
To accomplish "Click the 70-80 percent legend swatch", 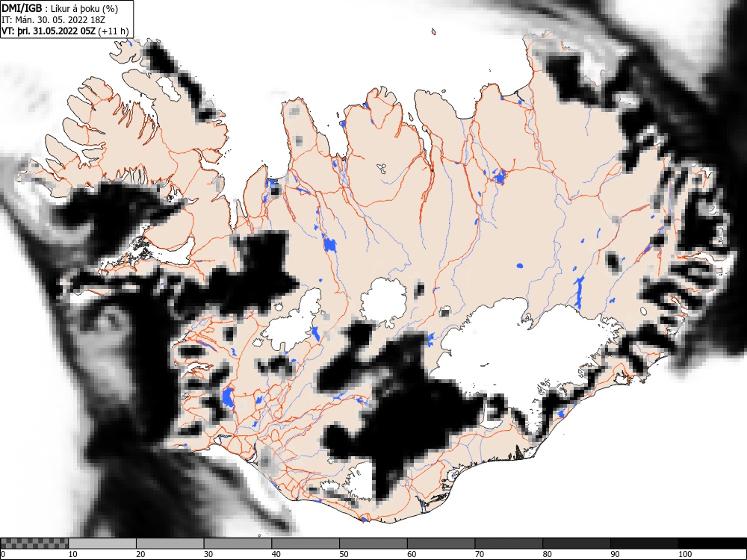I will click(508, 544).
